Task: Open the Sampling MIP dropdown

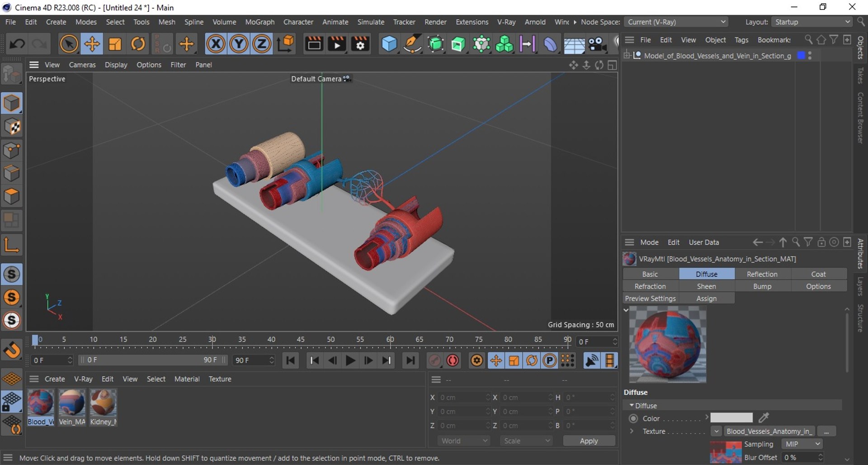Action: (802, 444)
